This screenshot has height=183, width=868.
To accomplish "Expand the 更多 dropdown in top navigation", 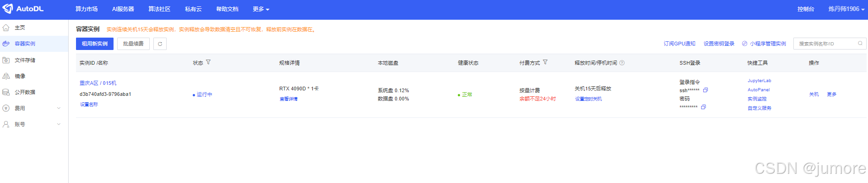I will click(261, 9).
